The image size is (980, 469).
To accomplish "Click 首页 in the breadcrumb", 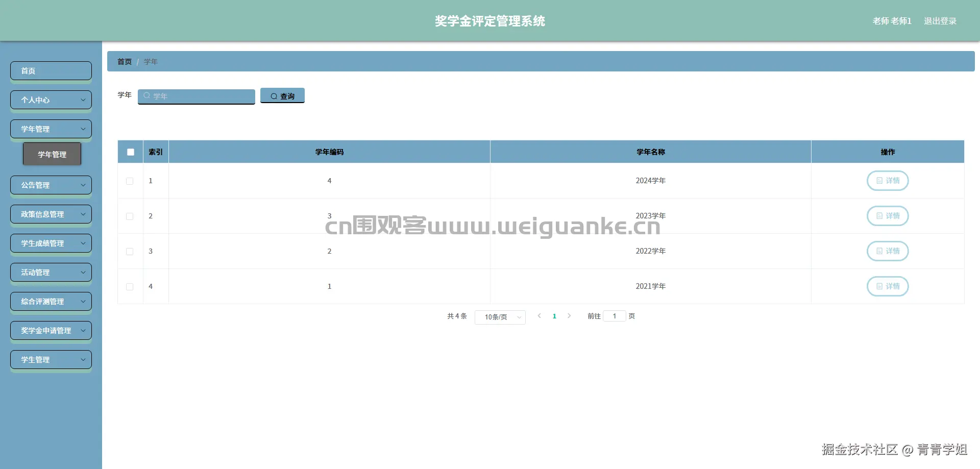I will click(124, 61).
